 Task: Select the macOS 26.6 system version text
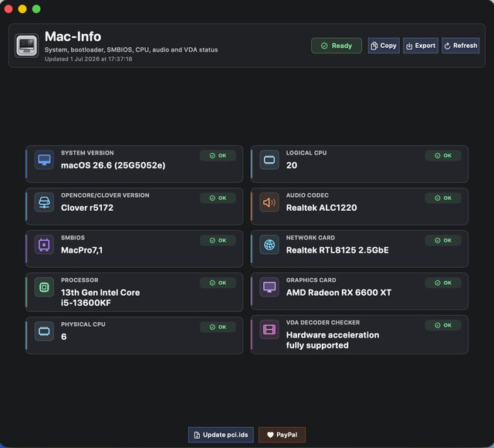tap(113, 165)
